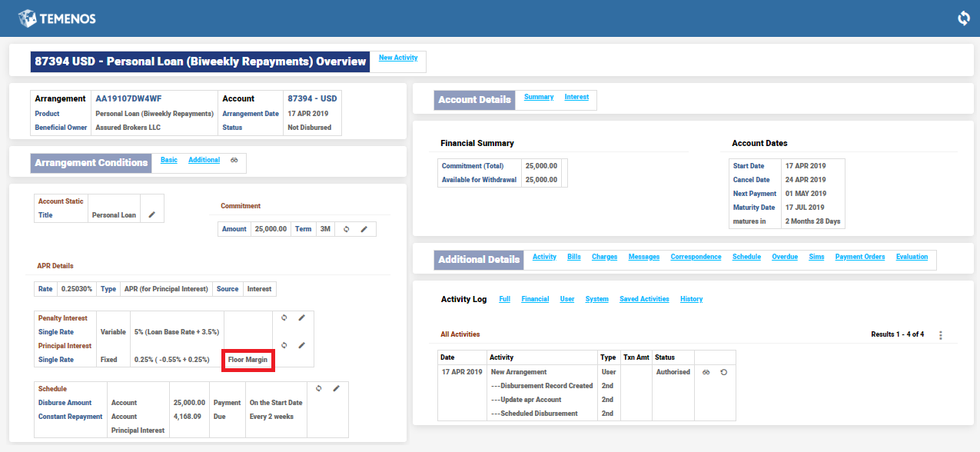This screenshot has width=980, height=452.
Task: Click the Temenos logo
Action: click(58, 18)
